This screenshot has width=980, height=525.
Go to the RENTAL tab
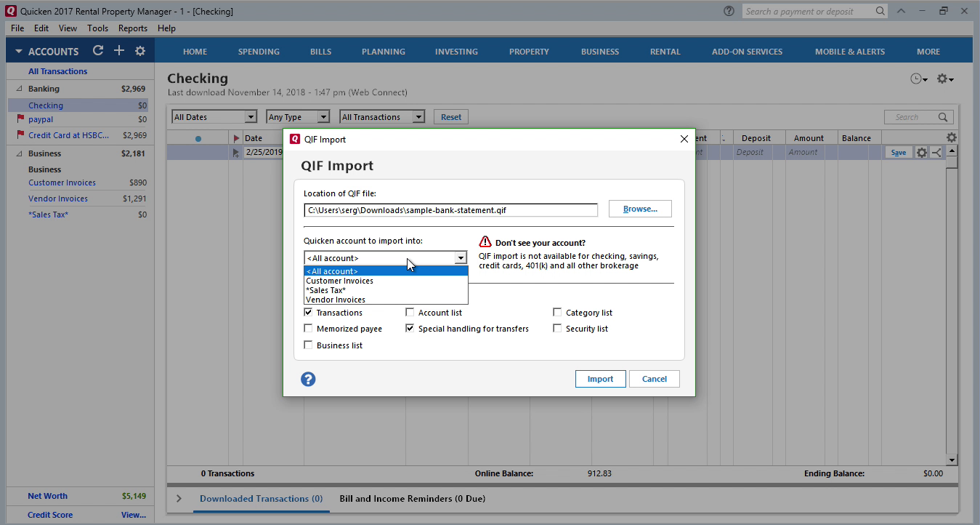click(x=665, y=52)
